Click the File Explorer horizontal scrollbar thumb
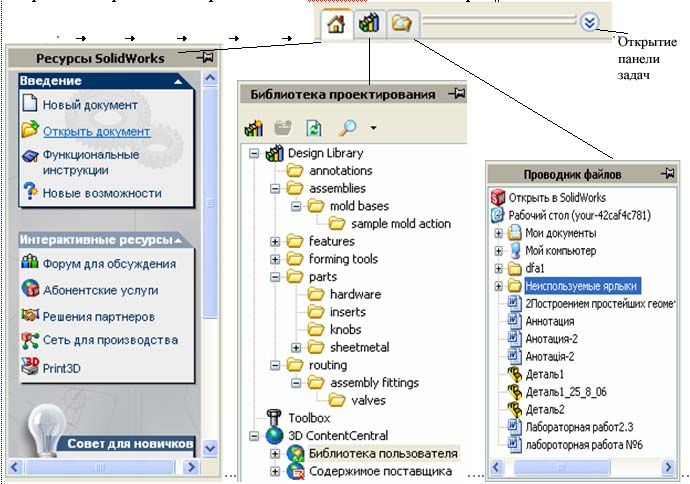 (562, 467)
